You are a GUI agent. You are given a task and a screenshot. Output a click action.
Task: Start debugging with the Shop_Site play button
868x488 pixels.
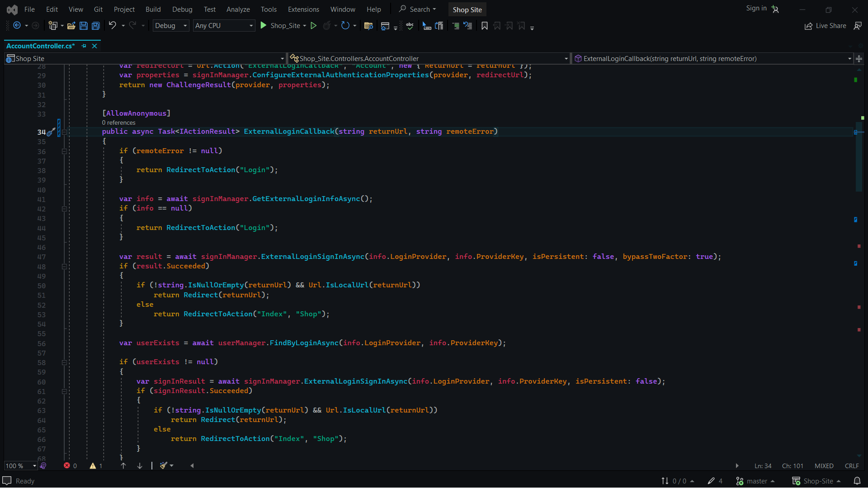[x=264, y=26]
